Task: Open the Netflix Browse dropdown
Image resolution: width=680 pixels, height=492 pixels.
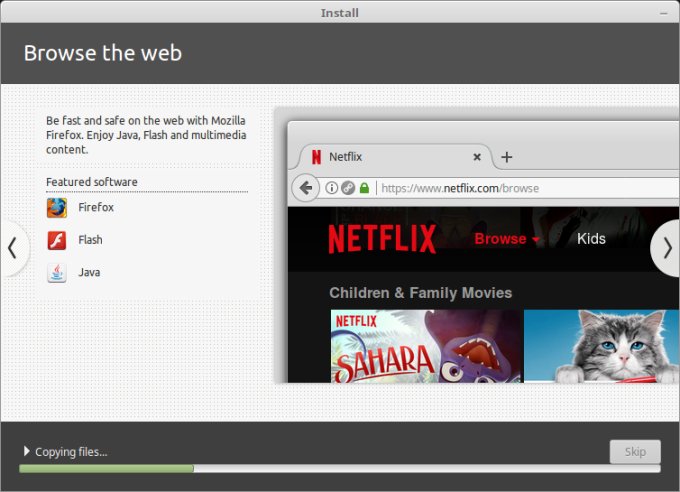Action: point(507,239)
